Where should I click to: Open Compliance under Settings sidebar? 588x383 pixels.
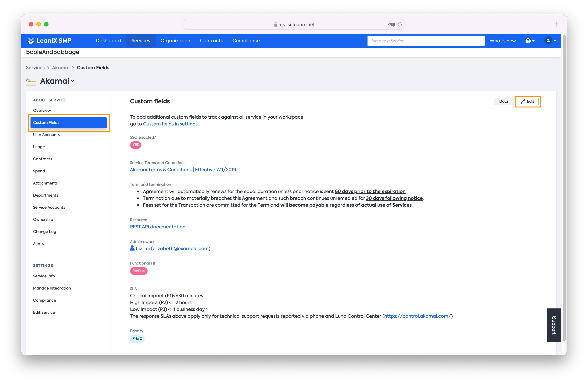pos(45,300)
